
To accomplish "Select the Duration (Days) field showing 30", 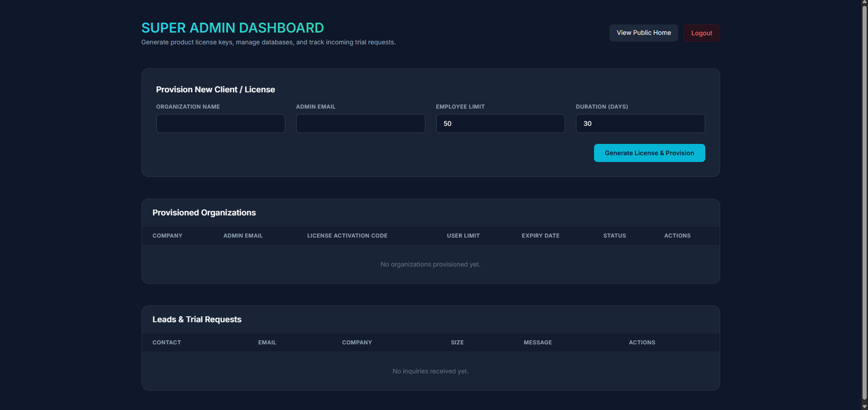I will coord(640,124).
